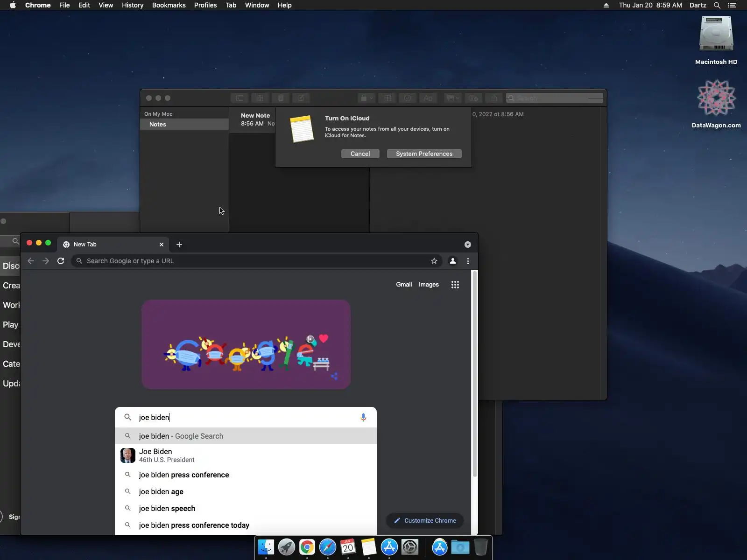The width and height of the screenshot is (747, 560).
Task: Close the New Tab tab
Action: pos(162,245)
